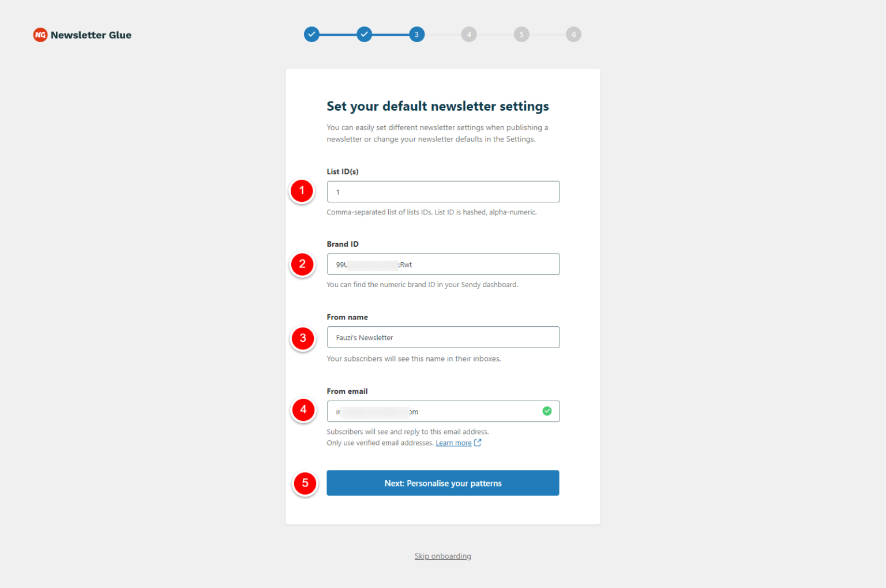The height and width of the screenshot is (588, 886).
Task: Select step 6 in the progress bar
Action: (573, 34)
